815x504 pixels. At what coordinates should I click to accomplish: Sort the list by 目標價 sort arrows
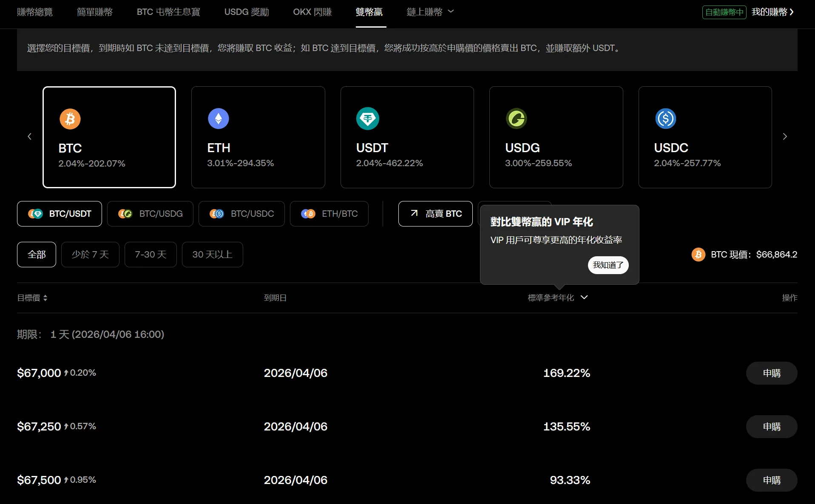click(45, 298)
